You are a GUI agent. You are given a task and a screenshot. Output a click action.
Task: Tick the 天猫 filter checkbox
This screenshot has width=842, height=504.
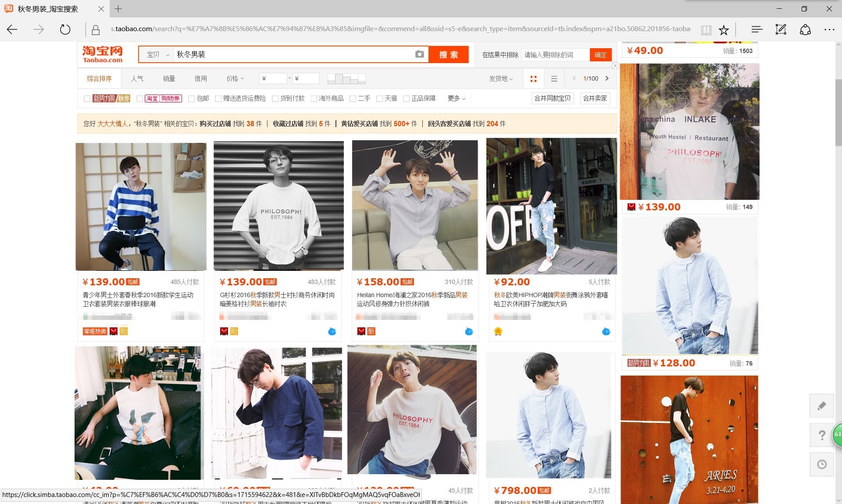[x=379, y=99]
